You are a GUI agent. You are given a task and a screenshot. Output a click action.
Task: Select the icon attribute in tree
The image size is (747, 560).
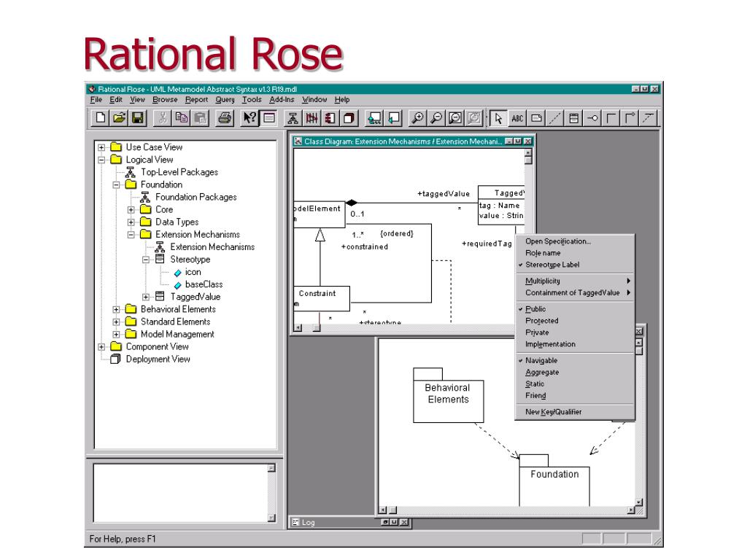[193, 272]
